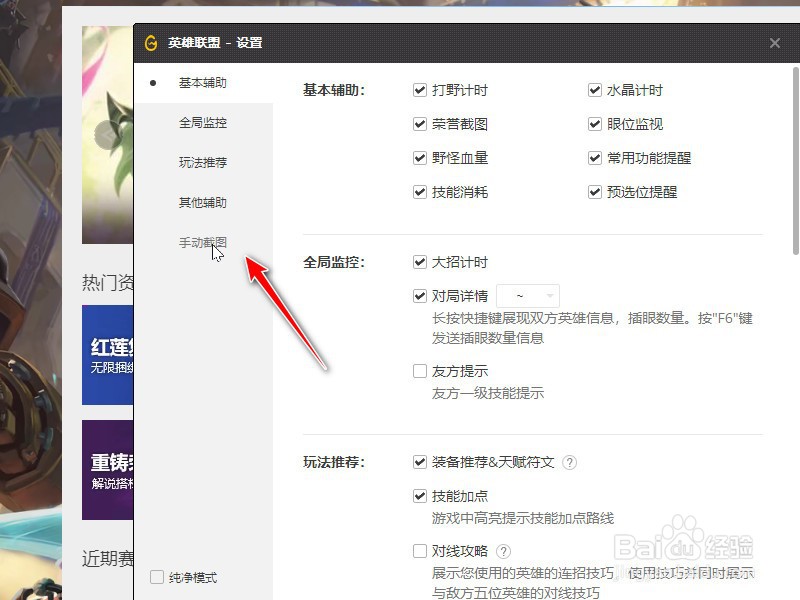Screen dimensions: 800x600
Task: Open the hotkey dropdown next to 对局详情
Action: click(528, 296)
